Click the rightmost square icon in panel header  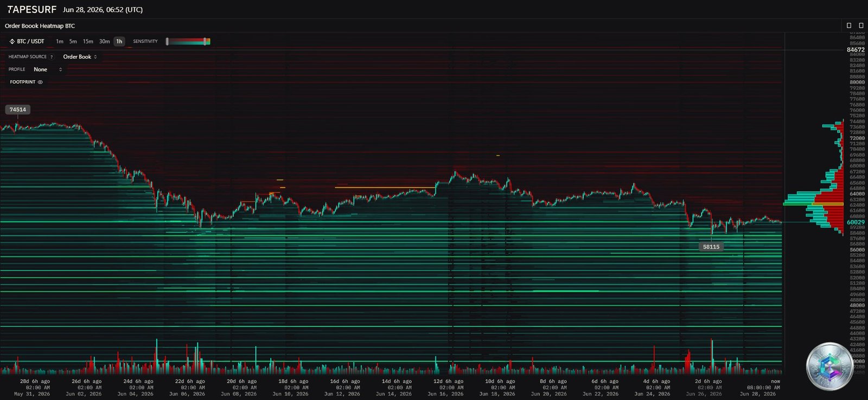coord(861,25)
